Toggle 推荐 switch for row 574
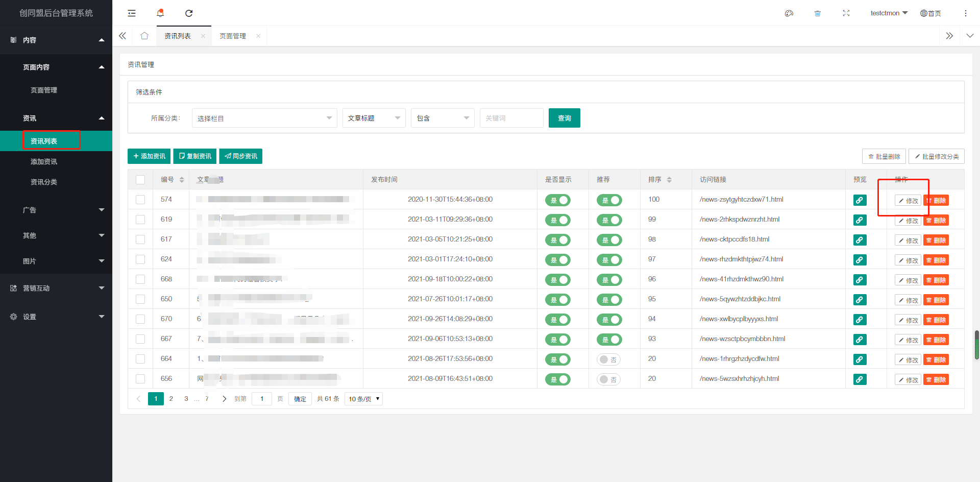 (609, 200)
